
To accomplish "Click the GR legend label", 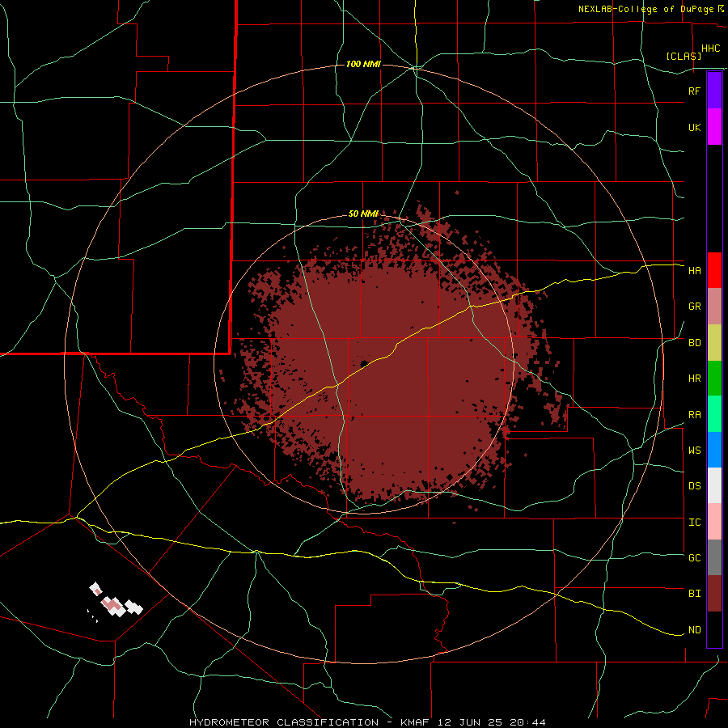I will 694,307.
